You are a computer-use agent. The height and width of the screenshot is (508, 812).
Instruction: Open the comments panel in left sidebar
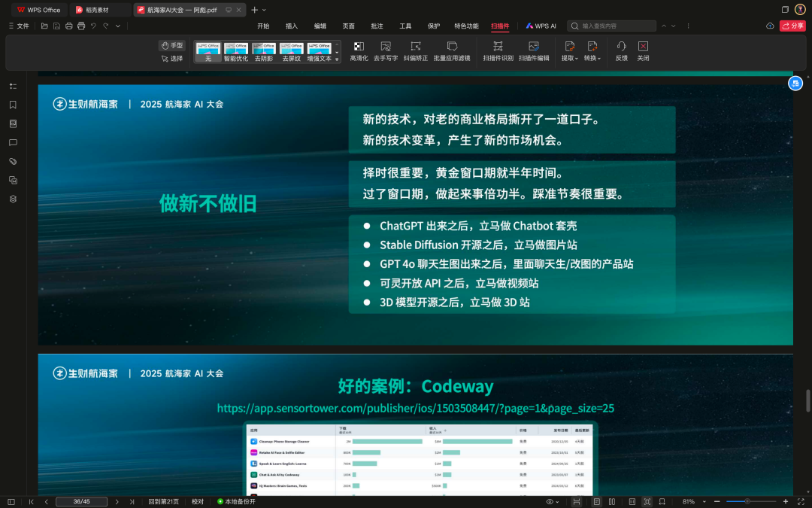13,142
